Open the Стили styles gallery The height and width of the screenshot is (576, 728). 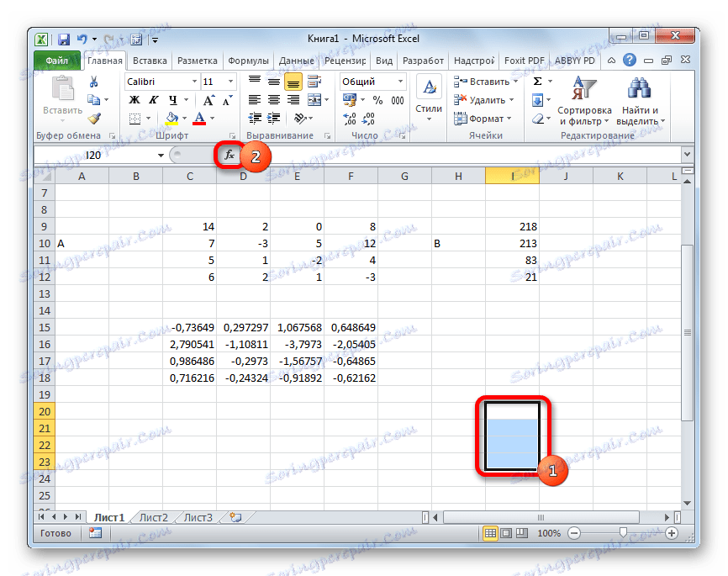point(429,100)
